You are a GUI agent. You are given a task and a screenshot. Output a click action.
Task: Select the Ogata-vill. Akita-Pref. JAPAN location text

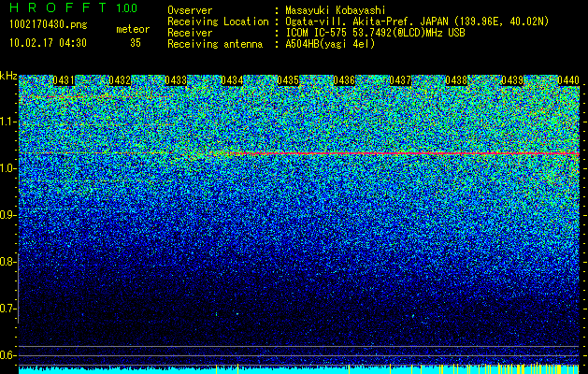point(417,22)
